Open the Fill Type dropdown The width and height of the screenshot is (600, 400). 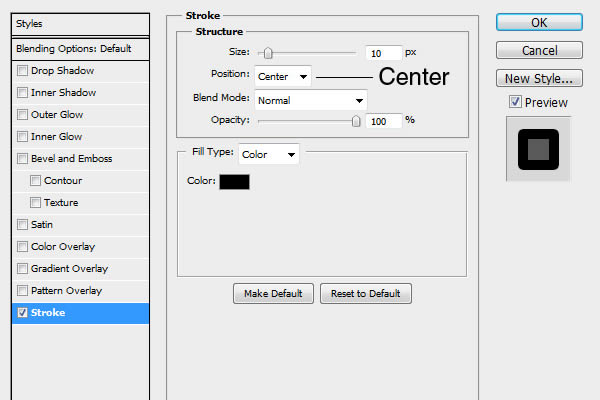(269, 154)
